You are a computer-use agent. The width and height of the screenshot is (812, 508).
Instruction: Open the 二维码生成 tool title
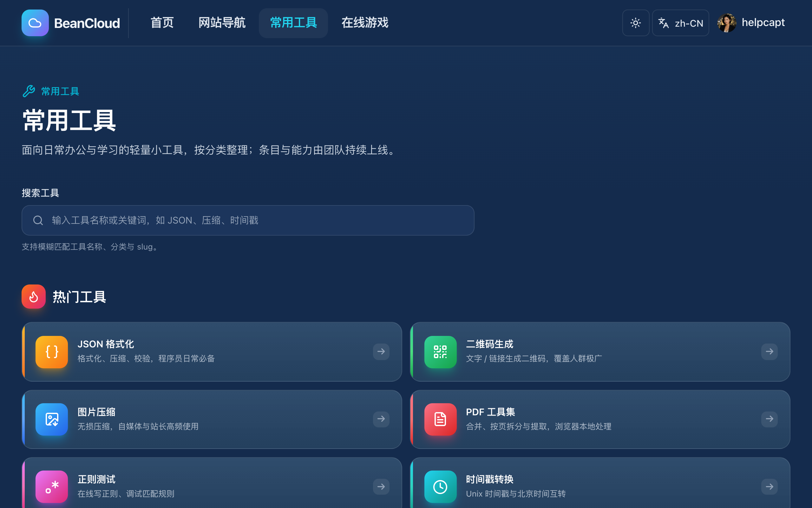489,344
